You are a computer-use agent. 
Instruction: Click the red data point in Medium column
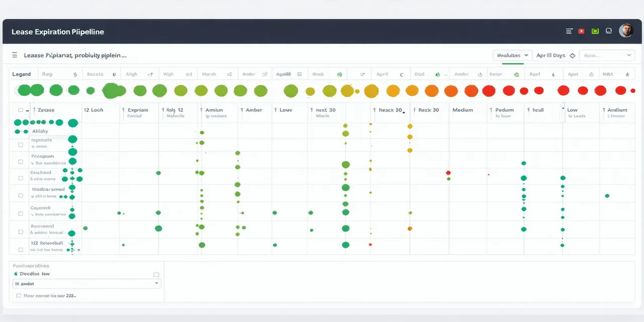pyautogui.click(x=448, y=173)
